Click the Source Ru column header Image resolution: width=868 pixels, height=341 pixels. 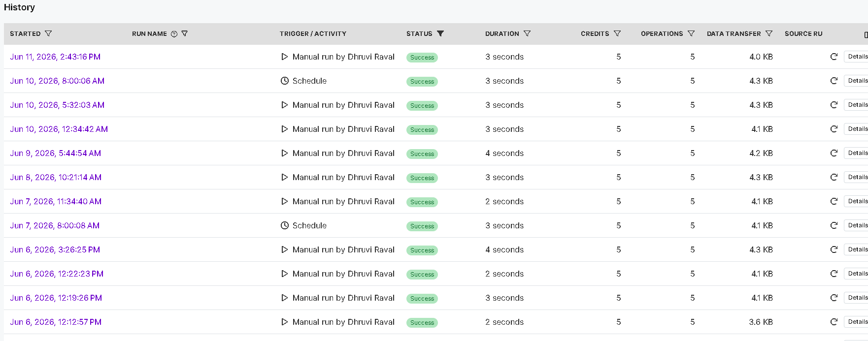pos(803,33)
